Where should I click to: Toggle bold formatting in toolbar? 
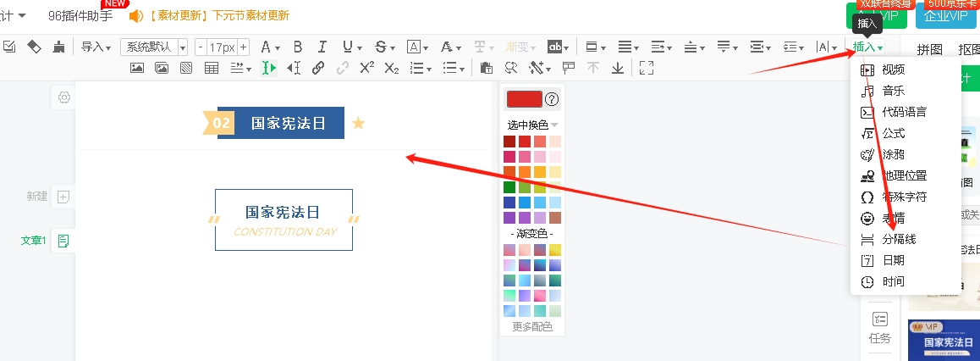tap(297, 47)
